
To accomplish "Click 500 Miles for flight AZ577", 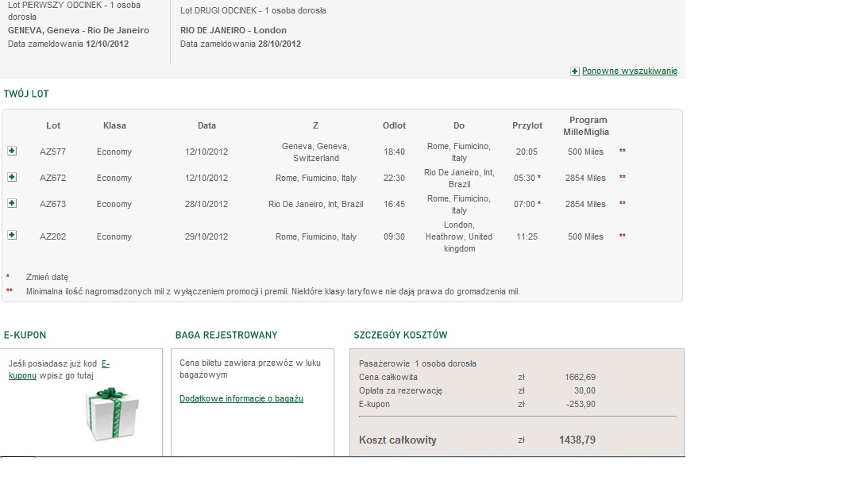I will (x=585, y=152).
